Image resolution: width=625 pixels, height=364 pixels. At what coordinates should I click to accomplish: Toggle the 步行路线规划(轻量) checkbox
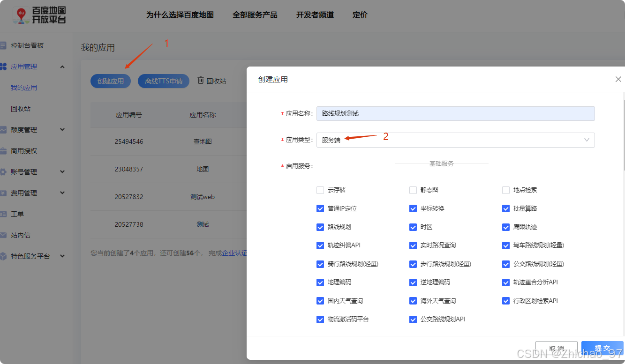click(413, 264)
